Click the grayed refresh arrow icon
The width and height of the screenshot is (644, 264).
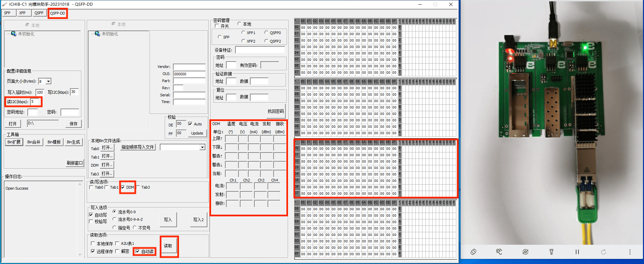pyautogui.click(x=603, y=252)
